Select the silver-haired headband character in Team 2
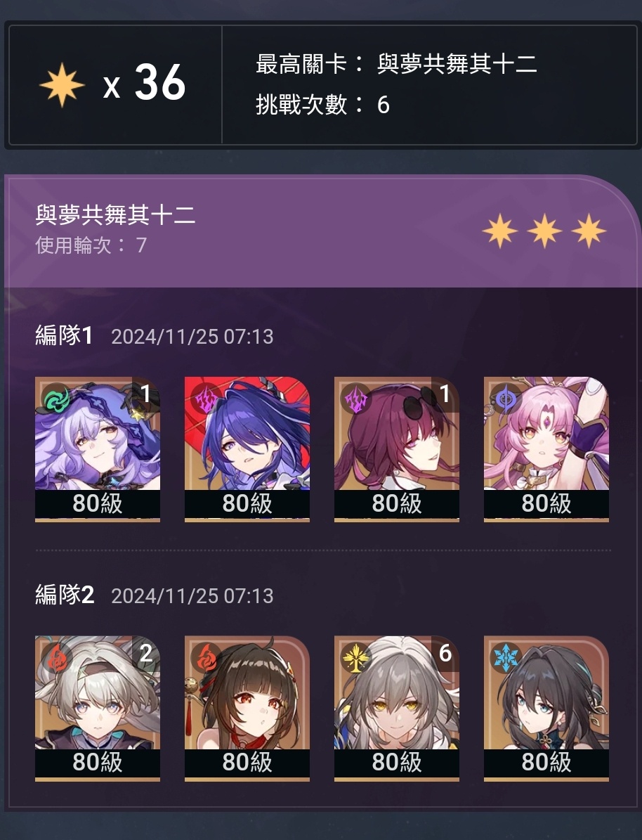This screenshot has width=642, height=840. 98,709
